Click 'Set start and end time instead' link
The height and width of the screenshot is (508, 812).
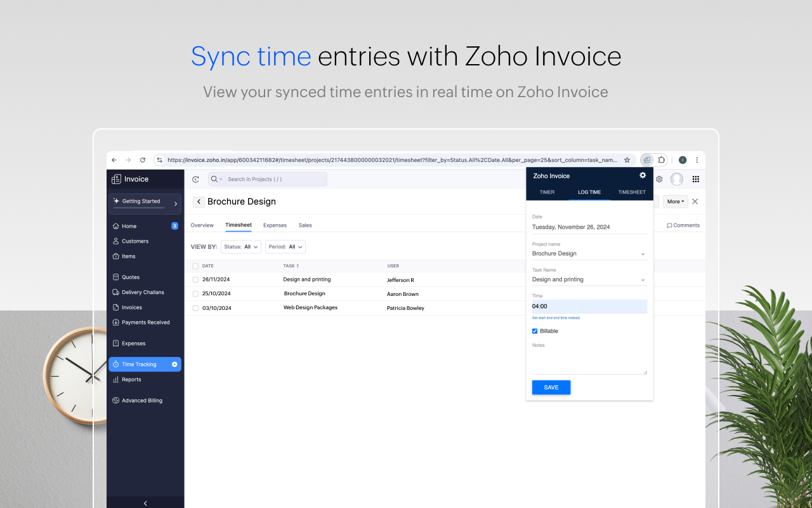[x=556, y=317]
